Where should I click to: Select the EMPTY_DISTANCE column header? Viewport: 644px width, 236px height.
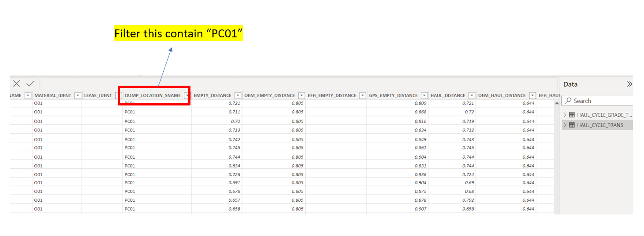(212, 95)
